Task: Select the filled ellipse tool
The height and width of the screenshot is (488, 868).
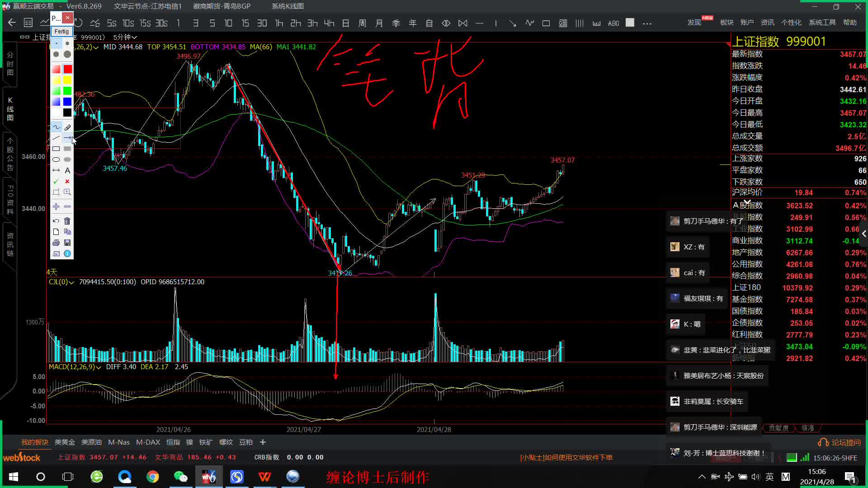Action: 67,160
